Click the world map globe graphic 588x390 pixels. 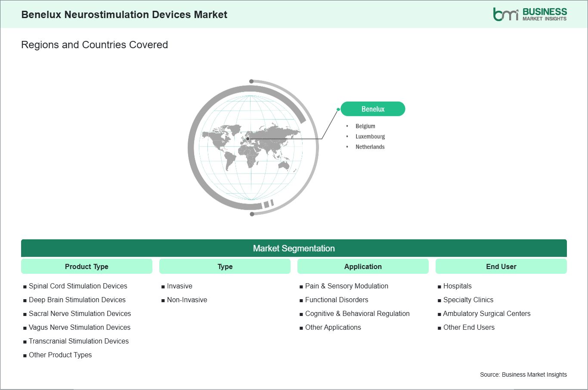[x=253, y=148]
